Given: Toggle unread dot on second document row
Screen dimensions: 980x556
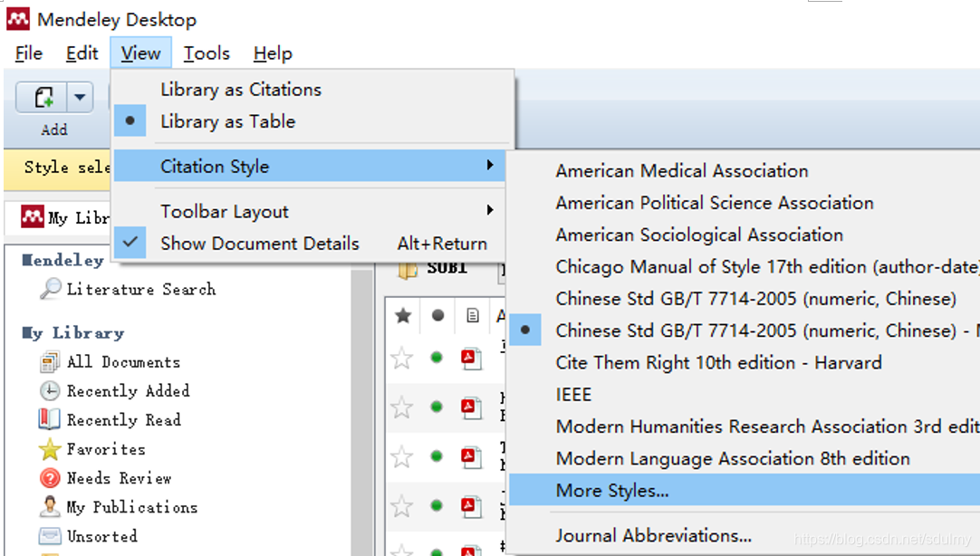Looking at the screenshot, I should [x=437, y=407].
